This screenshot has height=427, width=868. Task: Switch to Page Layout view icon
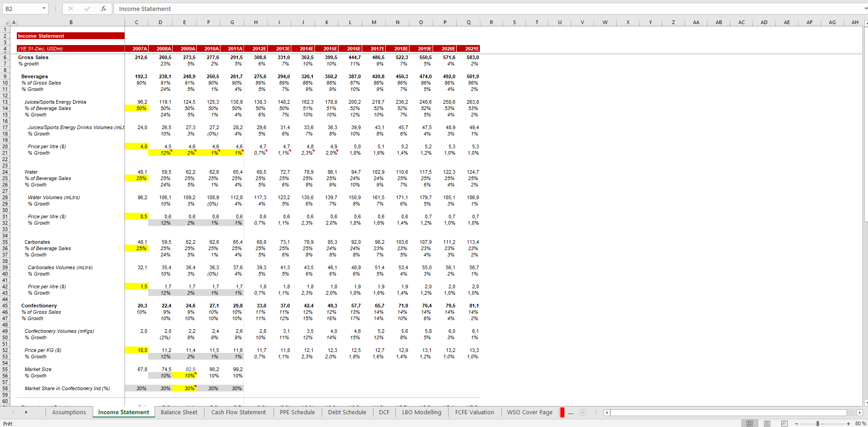[x=767, y=423]
